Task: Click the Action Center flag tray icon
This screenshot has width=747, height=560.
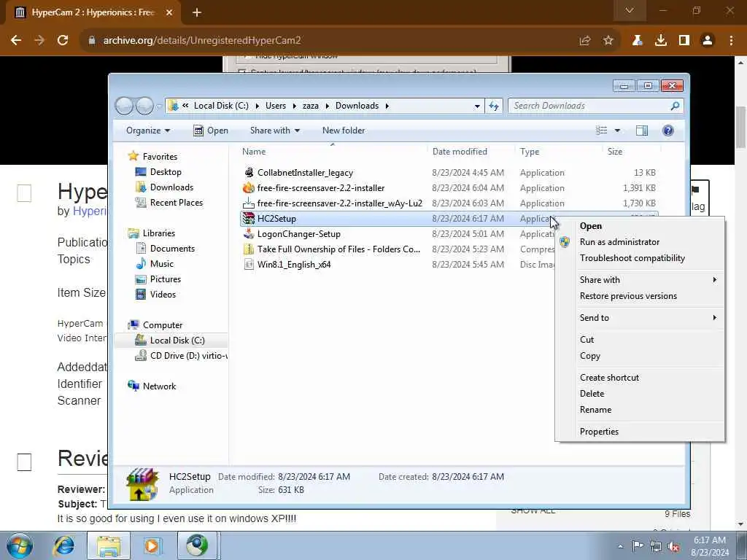Action: tap(638, 546)
